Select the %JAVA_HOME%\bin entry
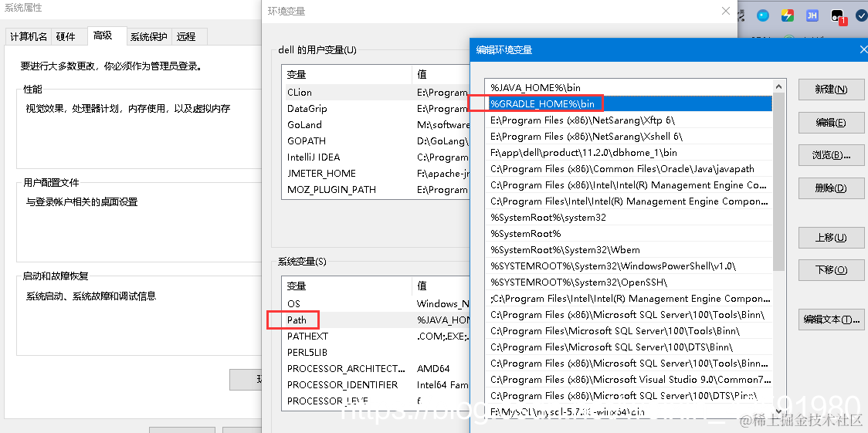Screen dimensions: 868x433 click(629, 87)
